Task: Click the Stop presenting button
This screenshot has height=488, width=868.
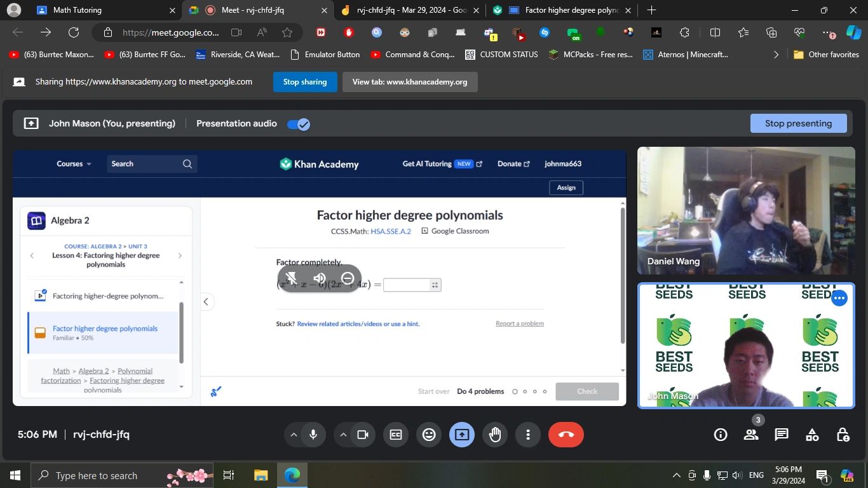Action: (x=798, y=123)
